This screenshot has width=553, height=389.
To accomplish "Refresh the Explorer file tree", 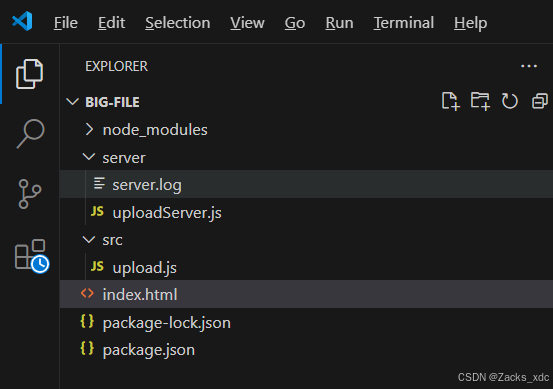I will 510,102.
